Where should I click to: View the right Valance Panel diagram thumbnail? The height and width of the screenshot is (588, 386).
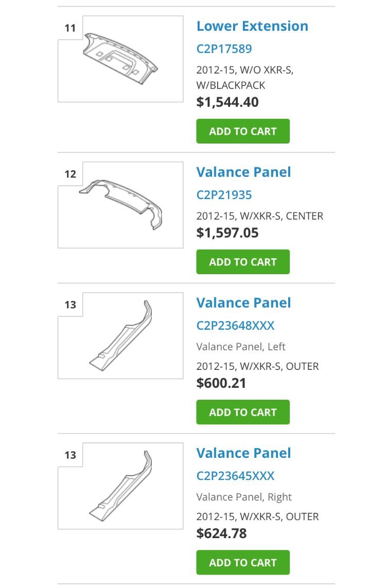(x=120, y=486)
